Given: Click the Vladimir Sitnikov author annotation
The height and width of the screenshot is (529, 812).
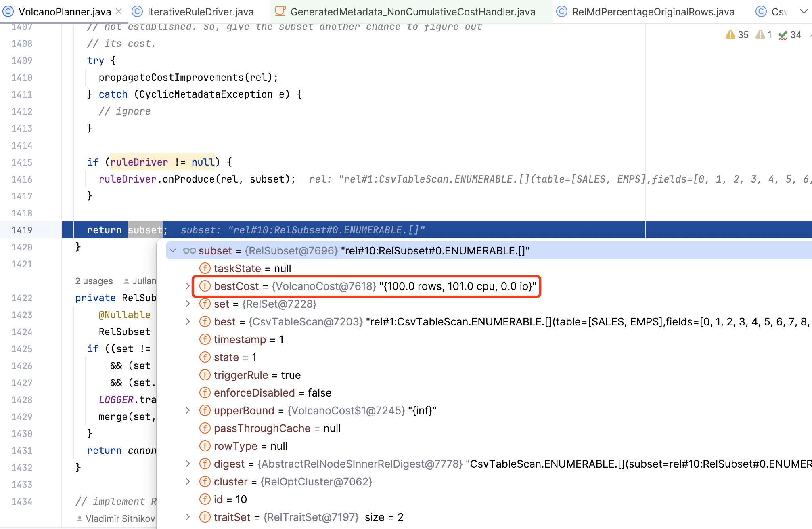Looking at the screenshot, I should [x=119, y=519].
